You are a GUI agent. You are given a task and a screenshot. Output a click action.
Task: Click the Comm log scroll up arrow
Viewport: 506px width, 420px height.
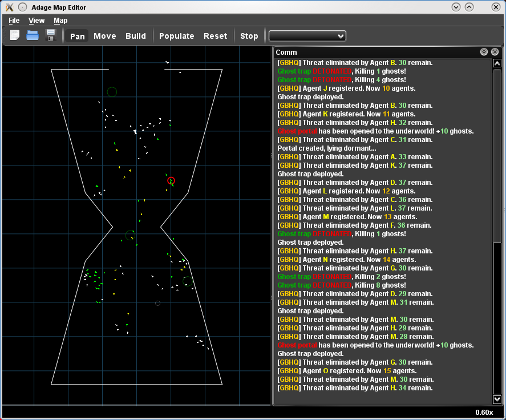(x=496, y=63)
